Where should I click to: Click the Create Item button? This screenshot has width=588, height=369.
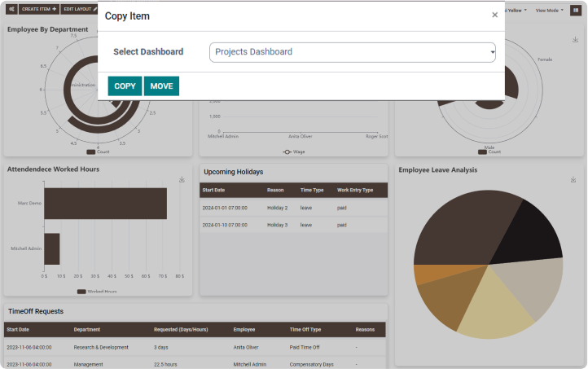(x=38, y=9)
